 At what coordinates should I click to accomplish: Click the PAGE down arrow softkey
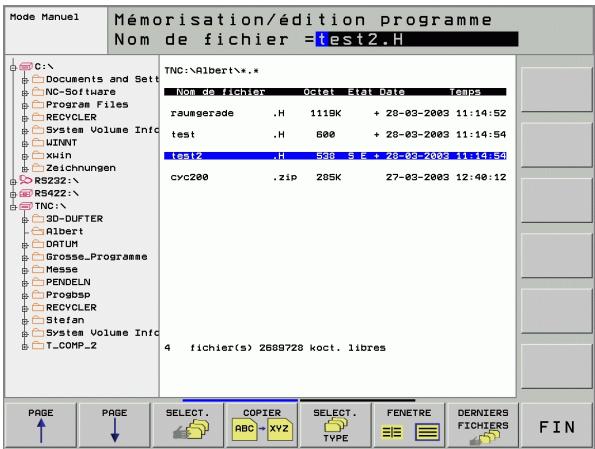pos(115,425)
